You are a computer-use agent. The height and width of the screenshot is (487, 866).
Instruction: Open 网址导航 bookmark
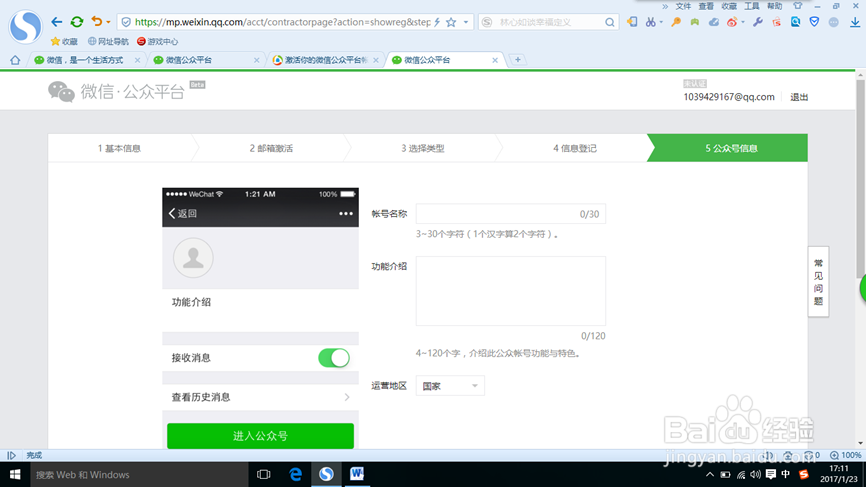point(108,41)
